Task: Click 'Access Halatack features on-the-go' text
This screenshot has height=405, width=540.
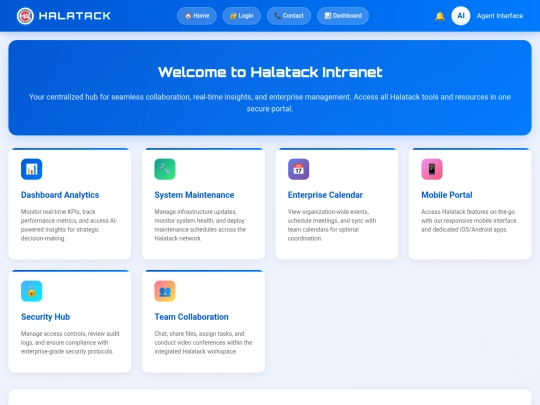Action: click(469, 220)
